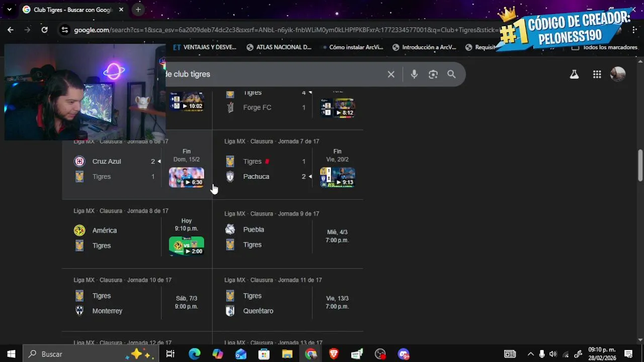Open the Pachuca team name
Viewport: 644px width, 362px height.
click(x=256, y=176)
